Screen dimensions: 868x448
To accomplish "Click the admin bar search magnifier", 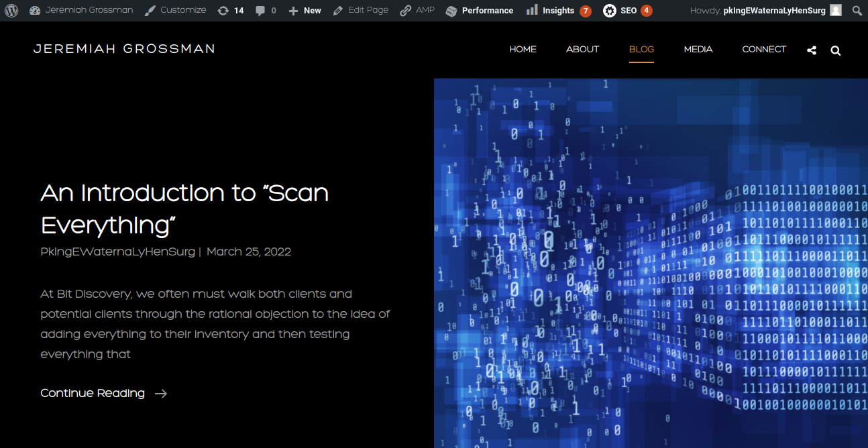I will pos(857,11).
